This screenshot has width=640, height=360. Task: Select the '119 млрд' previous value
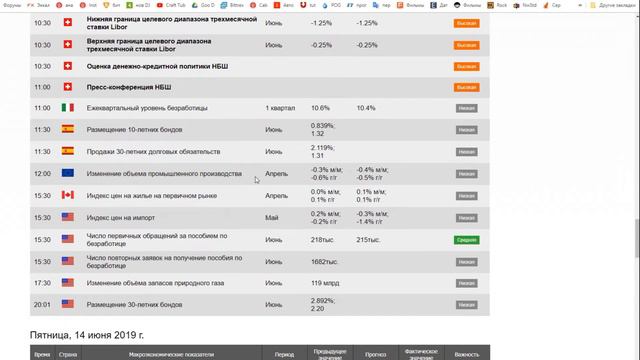tap(325, 283)
